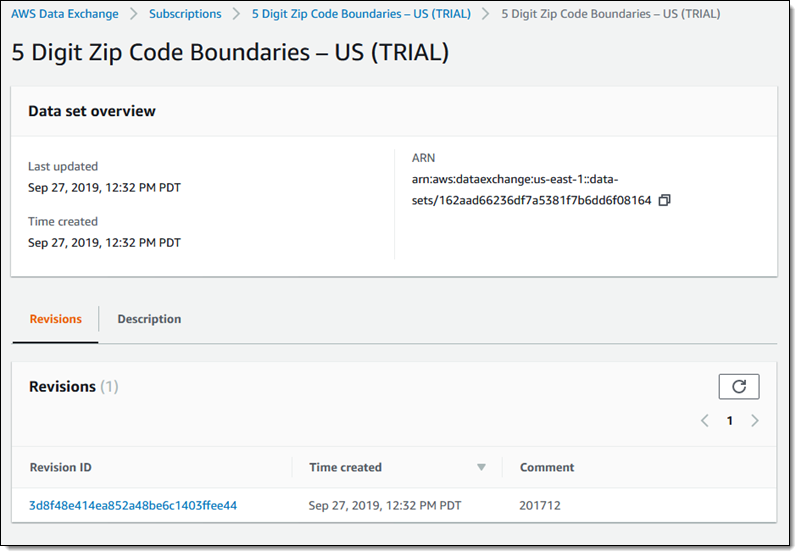This screenshot has width=800, height=556.
Task: Click chevron right after Subscriptions breadcrumb
Action: tap(237, 14)
